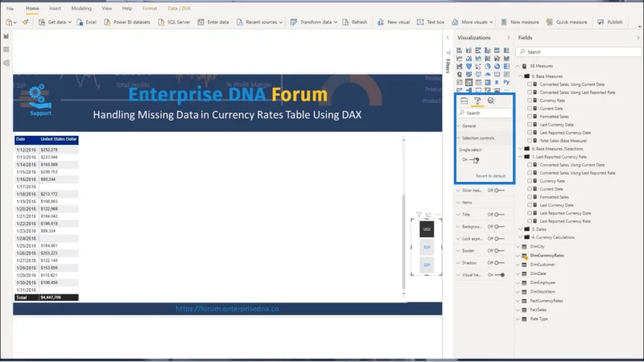Select the Pie chart visualization
Screen dimensions: 644x362
click(488, 67)
